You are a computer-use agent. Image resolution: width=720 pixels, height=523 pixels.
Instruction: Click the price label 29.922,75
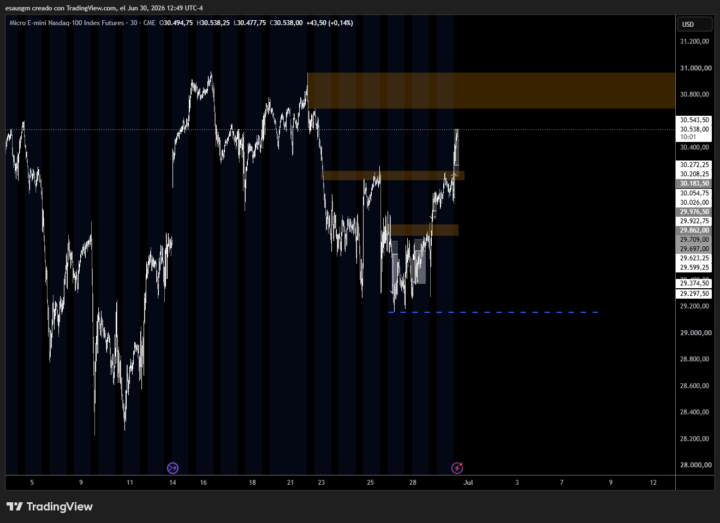pyautogui.click(x=694, y=221)
